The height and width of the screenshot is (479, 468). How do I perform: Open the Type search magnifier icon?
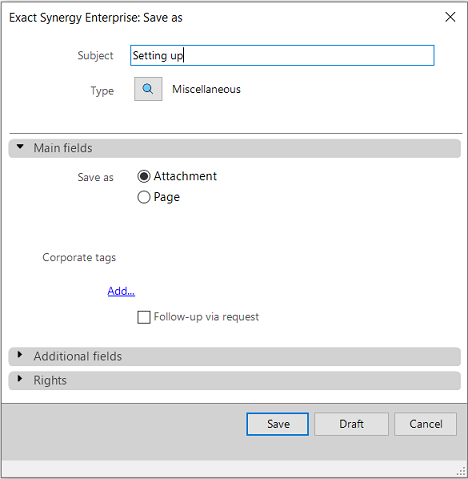[x=148, y=89]
